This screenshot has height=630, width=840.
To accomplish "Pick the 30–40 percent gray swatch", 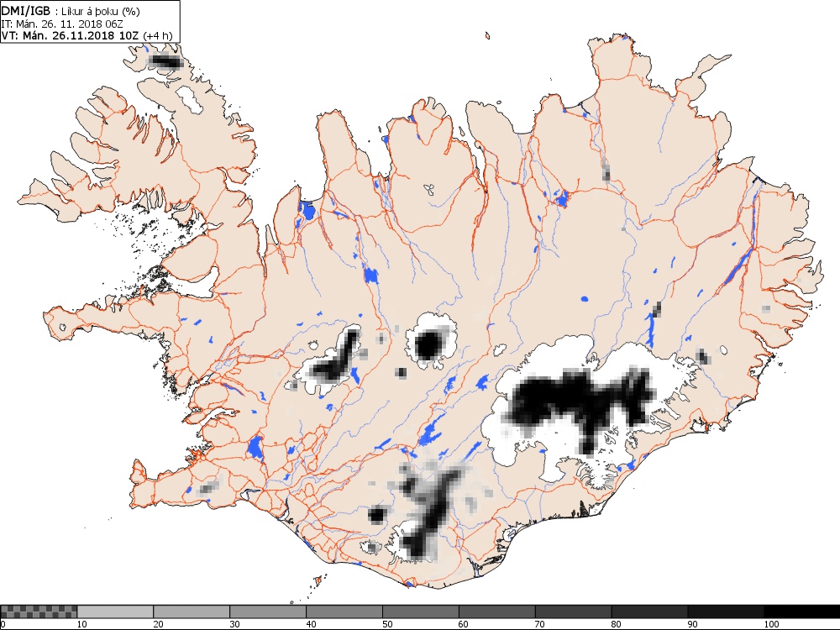I will tap(268, 612).
